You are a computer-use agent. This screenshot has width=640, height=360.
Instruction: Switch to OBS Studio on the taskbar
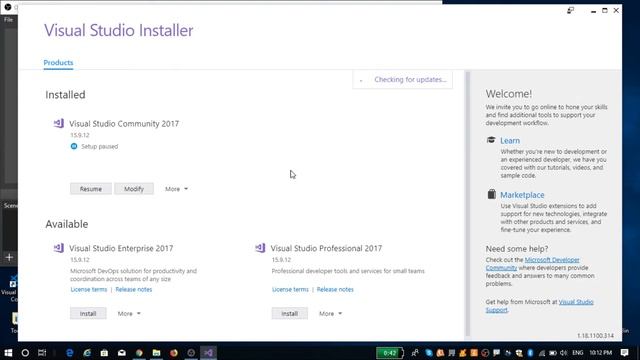[191, 353]
